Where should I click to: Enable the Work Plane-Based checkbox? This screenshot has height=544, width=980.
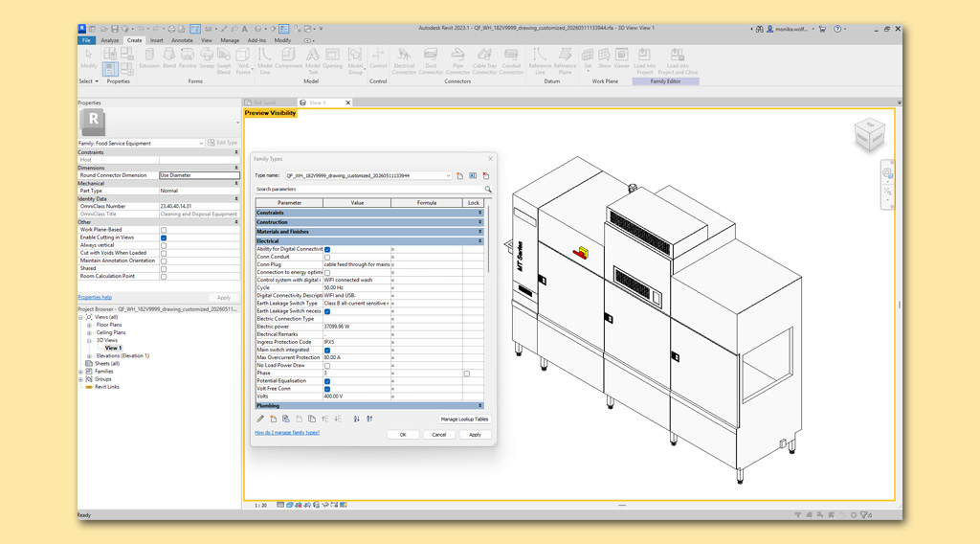[x=164, y=230]
